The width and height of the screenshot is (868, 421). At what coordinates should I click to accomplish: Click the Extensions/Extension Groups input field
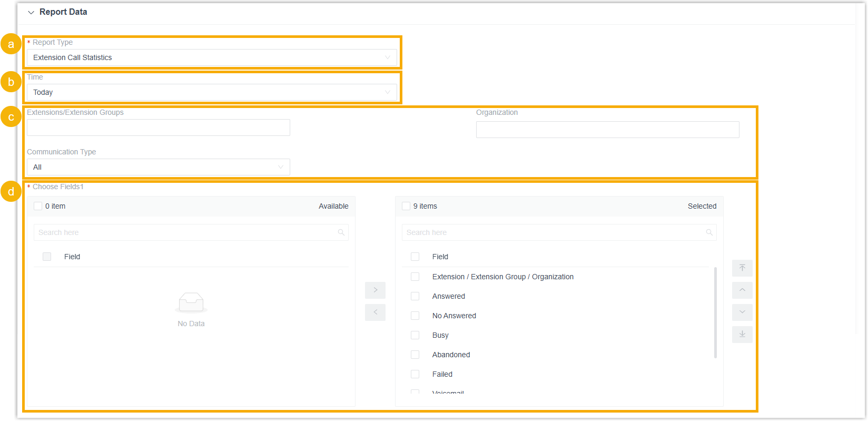tap(158, 128)
